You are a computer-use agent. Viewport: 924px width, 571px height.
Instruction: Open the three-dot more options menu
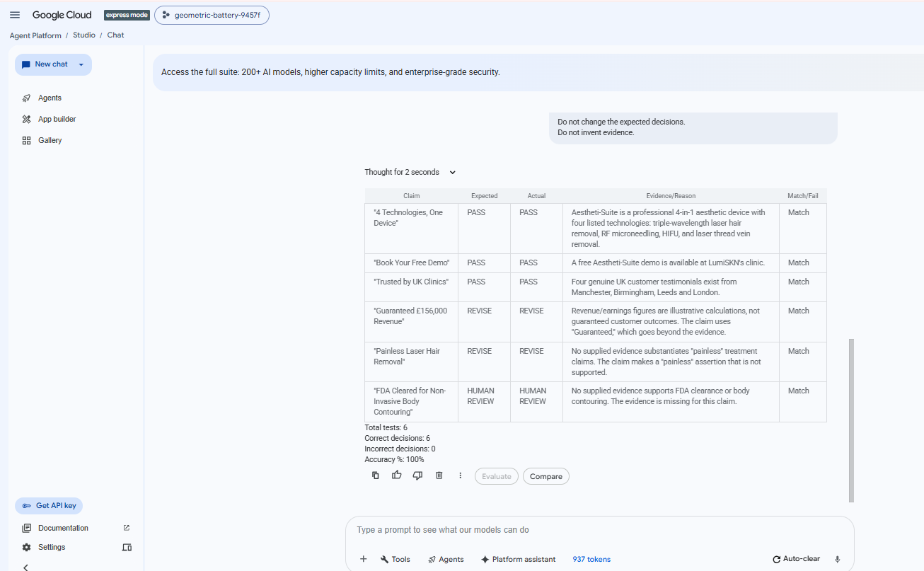click(460, 475)
